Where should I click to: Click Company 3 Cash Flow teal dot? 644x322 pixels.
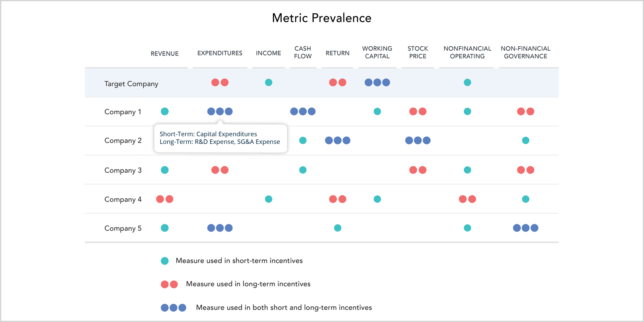click(x=303, y=170)
